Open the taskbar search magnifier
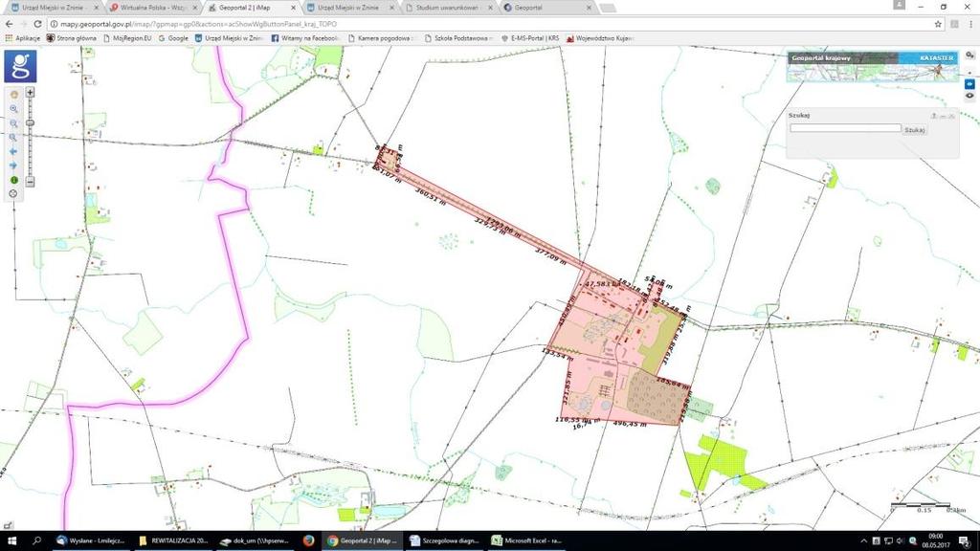Screen dimensions: 980x551 coord(36,540)
